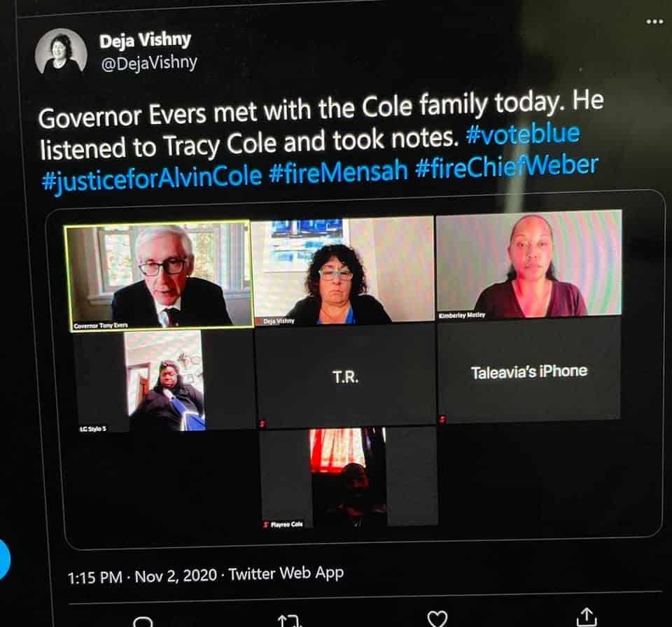Viewport: 672px width, 627px height.
Task: Click the Twitter Web App source link
Action: [x=286, y=573]
